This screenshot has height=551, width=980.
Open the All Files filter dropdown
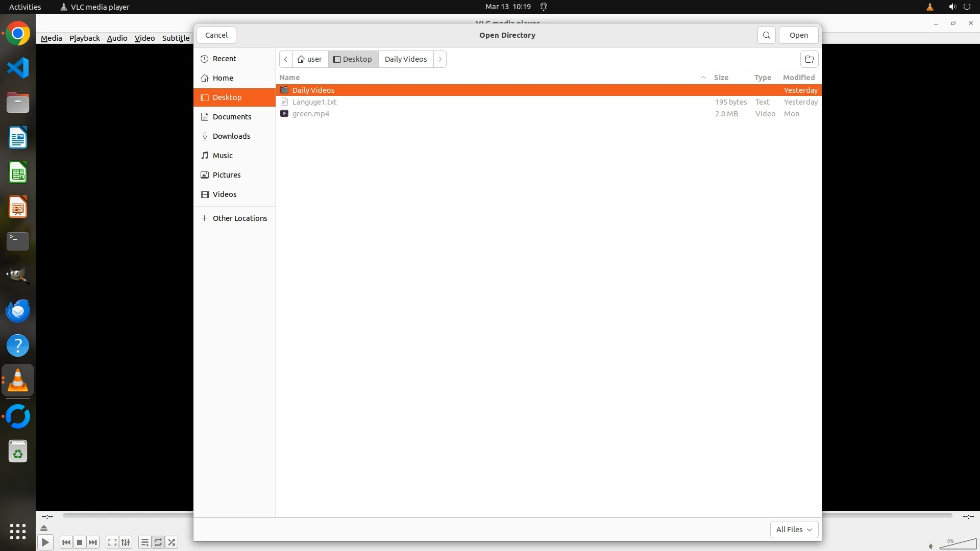[x=794, y=530]
